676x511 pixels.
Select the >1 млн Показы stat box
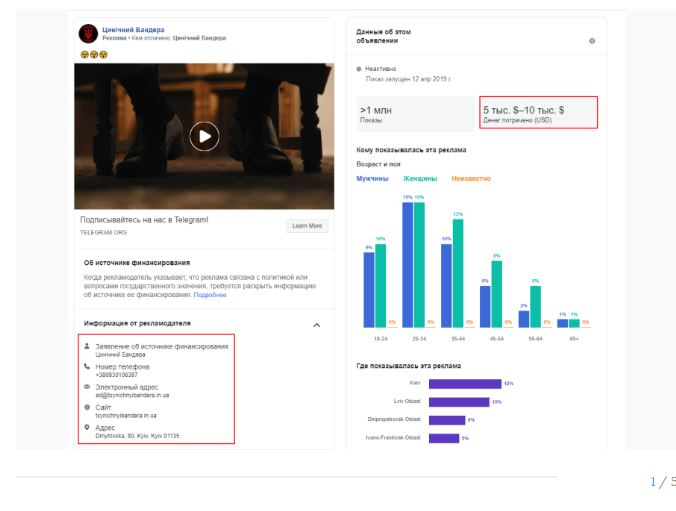[414, 113]
